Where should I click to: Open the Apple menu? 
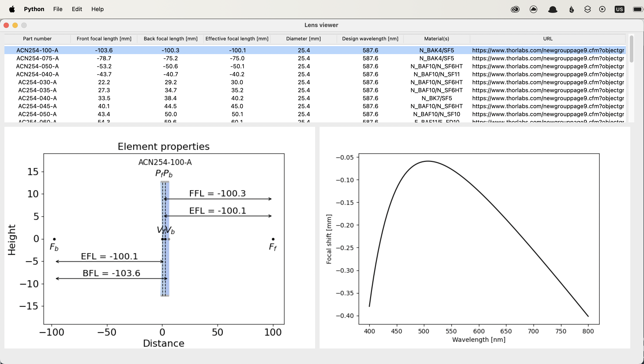point(12,9)
